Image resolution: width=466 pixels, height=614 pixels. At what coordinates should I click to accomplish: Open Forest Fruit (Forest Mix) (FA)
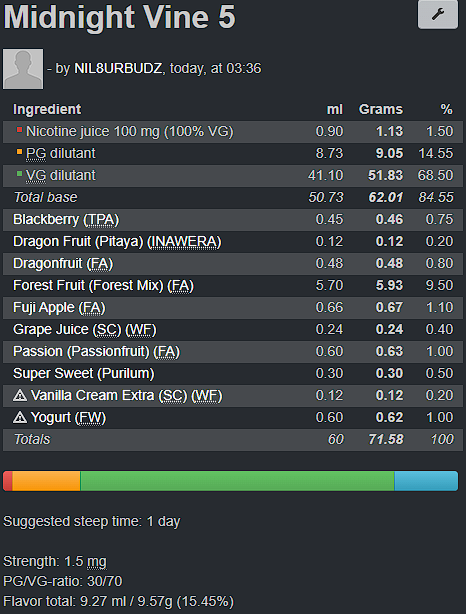tap(103, 285)
